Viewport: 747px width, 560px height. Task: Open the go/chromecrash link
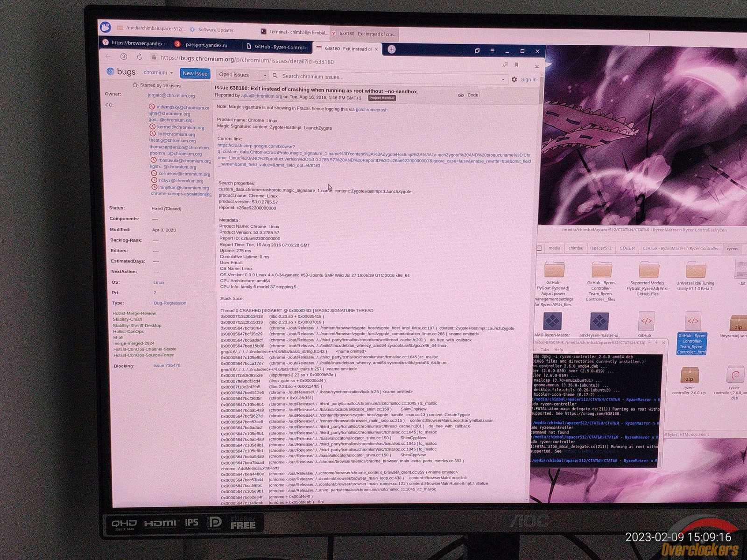pyautogui.click(x=372, y=110)
